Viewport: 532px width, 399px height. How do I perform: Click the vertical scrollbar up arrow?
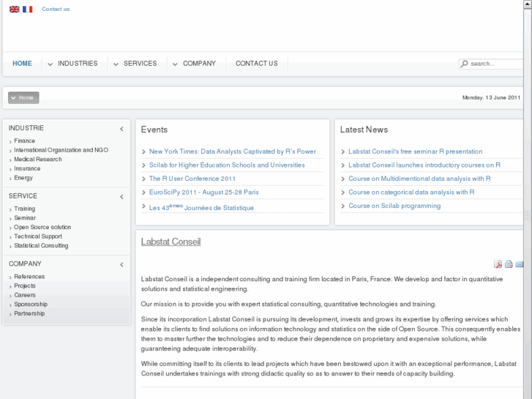[x=528, y=4]
